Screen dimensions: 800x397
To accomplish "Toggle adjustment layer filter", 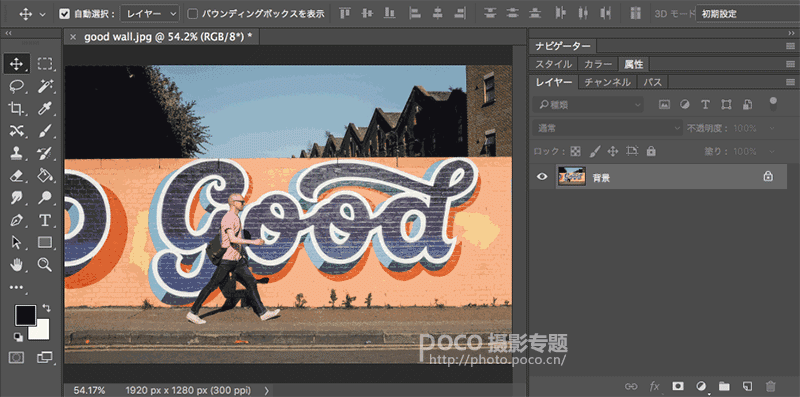I will 685,105.
